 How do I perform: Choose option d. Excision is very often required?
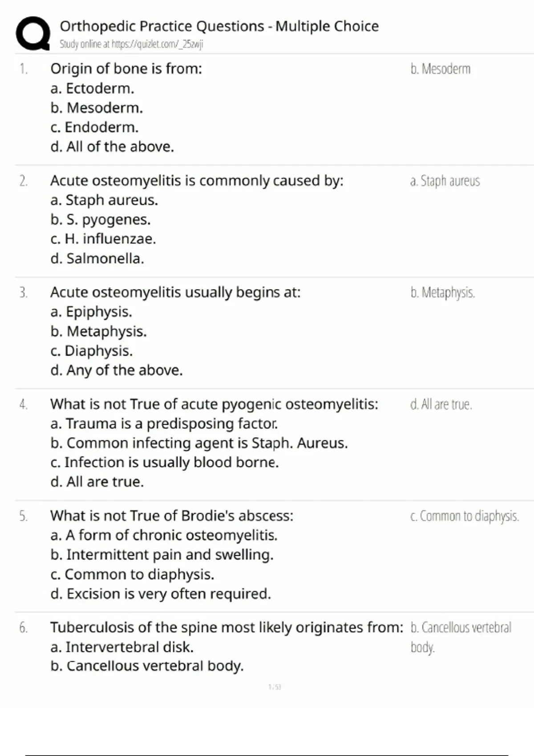coord(161,594)
